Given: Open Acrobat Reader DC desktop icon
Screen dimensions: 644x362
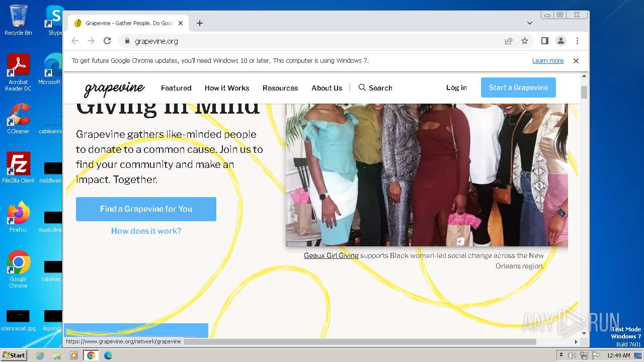Looking at the screenshot, I should tap(18, 73).
